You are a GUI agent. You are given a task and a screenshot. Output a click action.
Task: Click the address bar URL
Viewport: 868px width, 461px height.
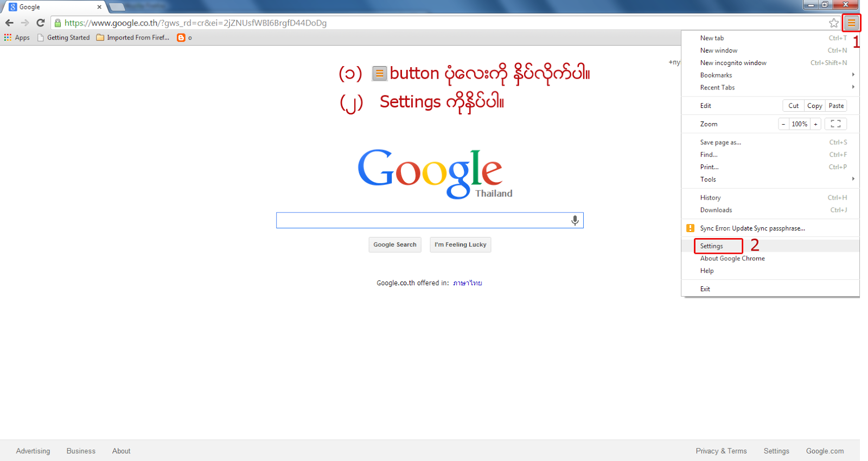(x=195, y=23)
